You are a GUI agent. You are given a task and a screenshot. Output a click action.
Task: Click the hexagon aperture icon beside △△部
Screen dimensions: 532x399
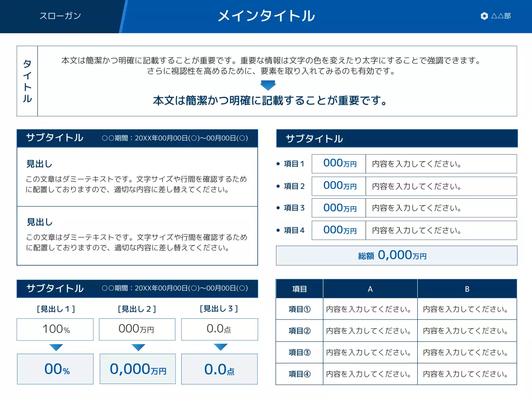click(x=484, y=16)
